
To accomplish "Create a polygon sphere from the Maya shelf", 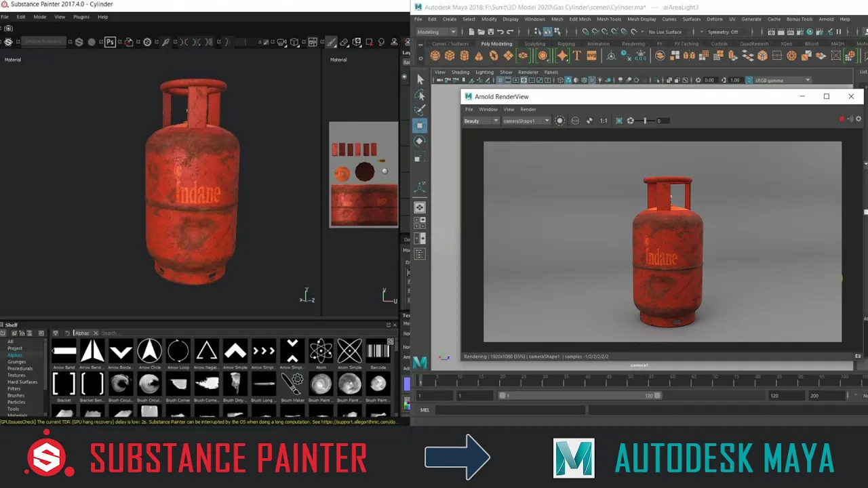I will (x=435, y=56).
